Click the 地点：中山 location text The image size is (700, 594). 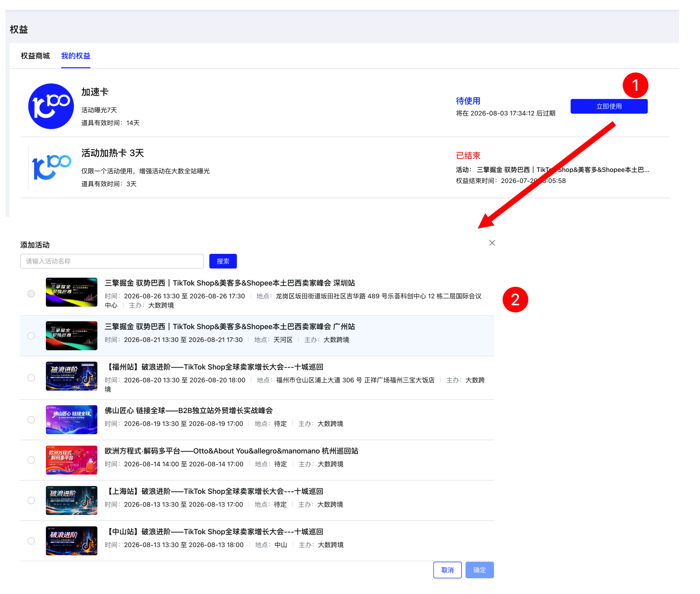pos(271,545)
